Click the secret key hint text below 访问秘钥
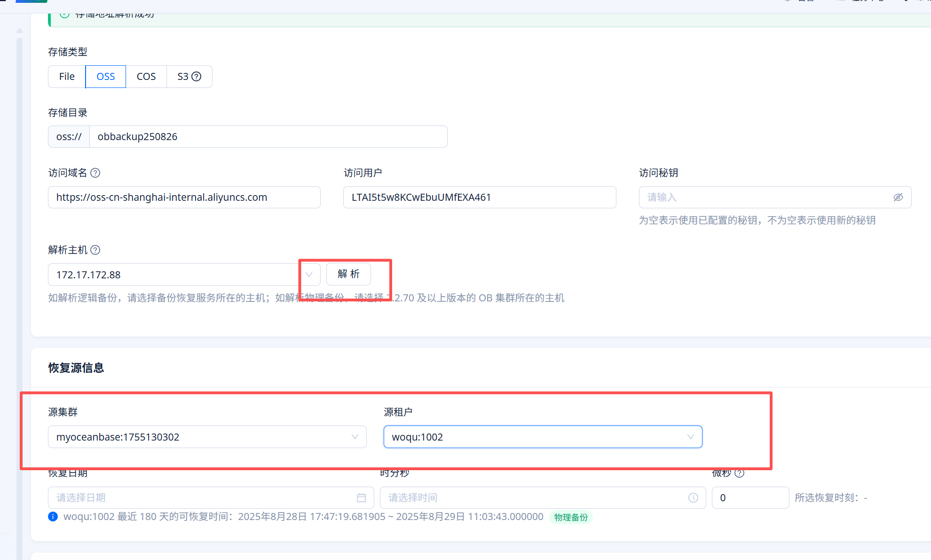Image resolution: width=931 pixels, height=560 pixels. point(757,220)
